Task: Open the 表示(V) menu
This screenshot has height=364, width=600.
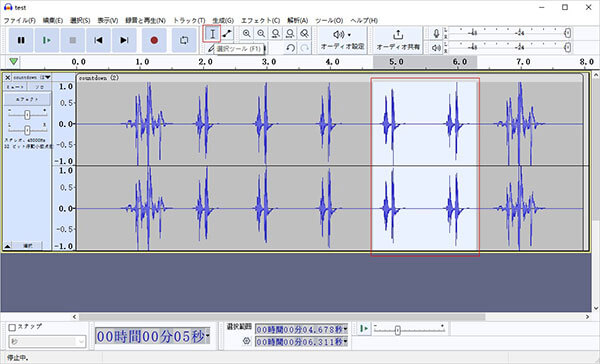Action: [x=108, y=20]
